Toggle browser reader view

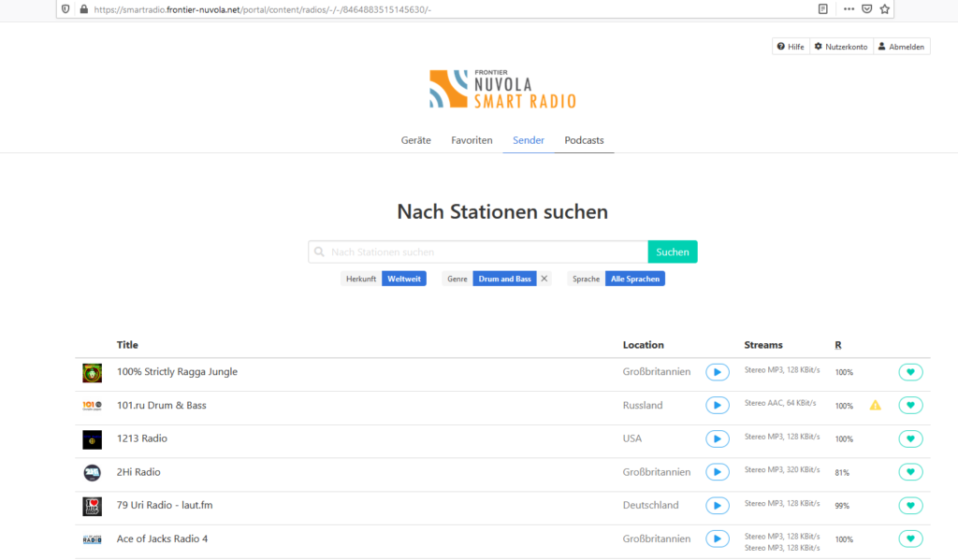coord(823,9)
